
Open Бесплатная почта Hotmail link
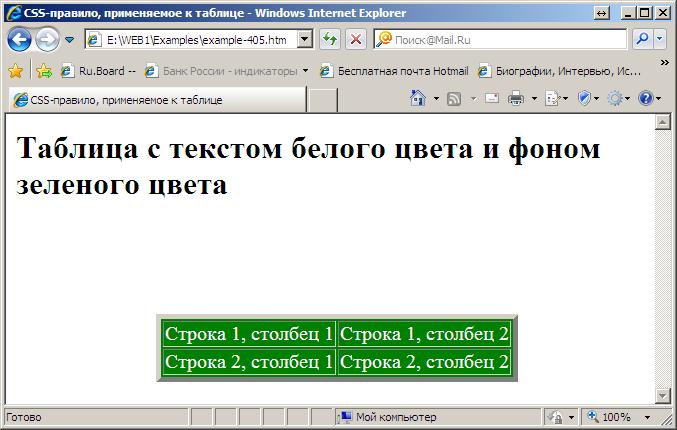click(x=394, y=71)
